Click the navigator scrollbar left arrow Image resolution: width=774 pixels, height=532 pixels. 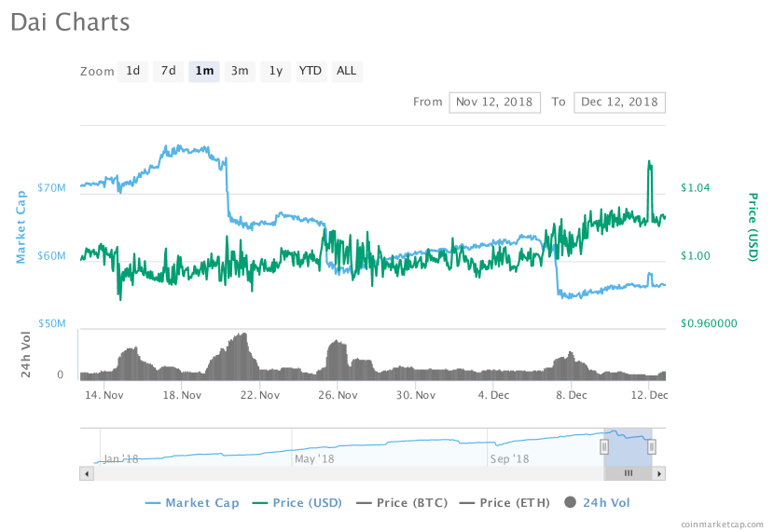pyautogui.click(x=87, y=474)
